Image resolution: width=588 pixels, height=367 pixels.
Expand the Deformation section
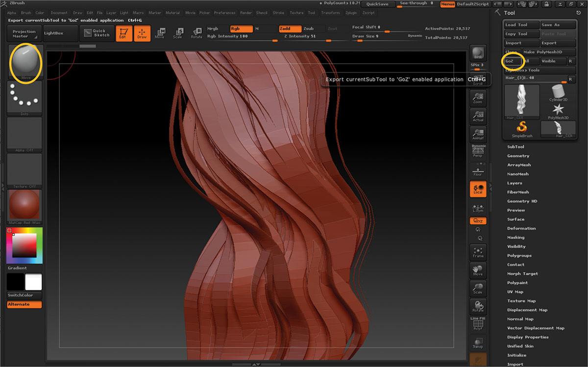pos(521,228)
